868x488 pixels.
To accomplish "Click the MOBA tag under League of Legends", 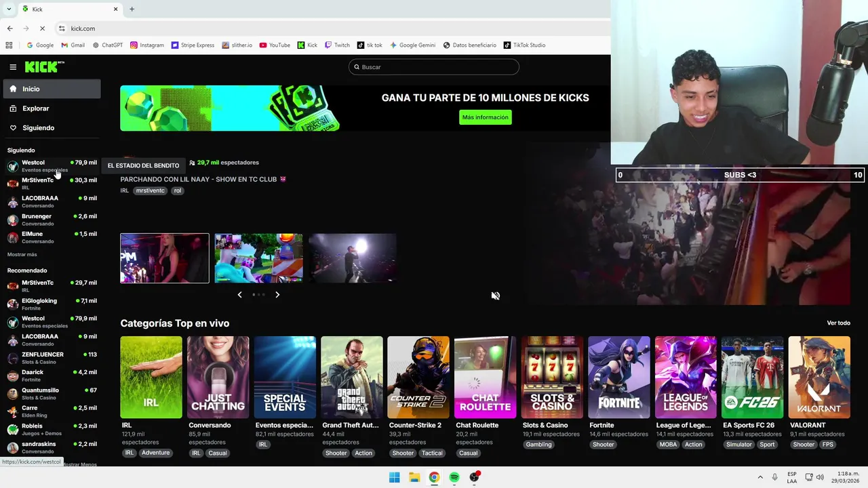I will pyautogui.click(x=668, y=445).
